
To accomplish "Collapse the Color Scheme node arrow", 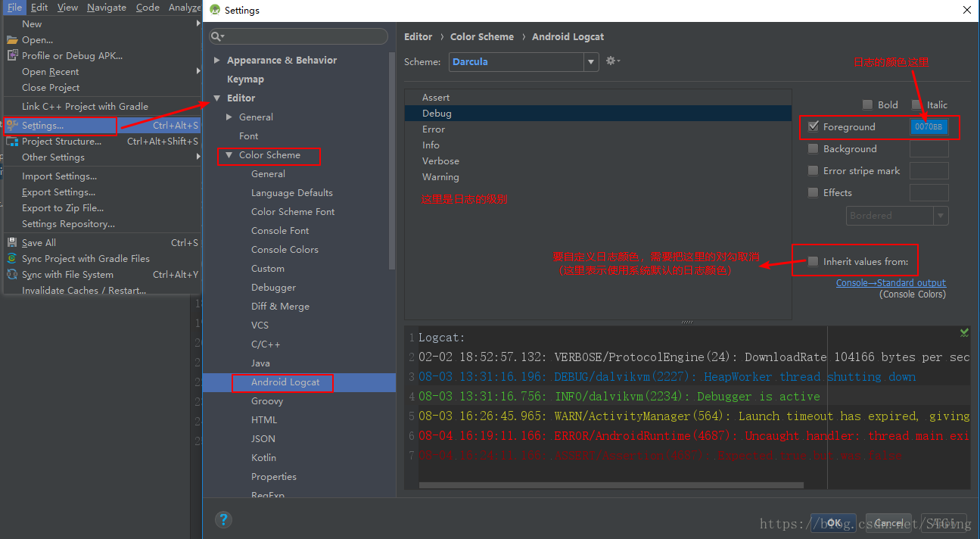I will (229, 155).
